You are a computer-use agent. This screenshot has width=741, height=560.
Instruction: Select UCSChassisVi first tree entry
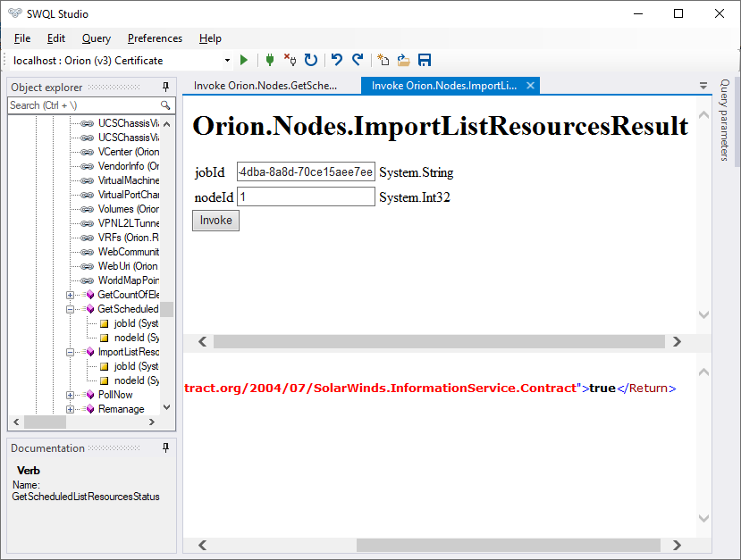pyautogui.click(x=128, y=123)
